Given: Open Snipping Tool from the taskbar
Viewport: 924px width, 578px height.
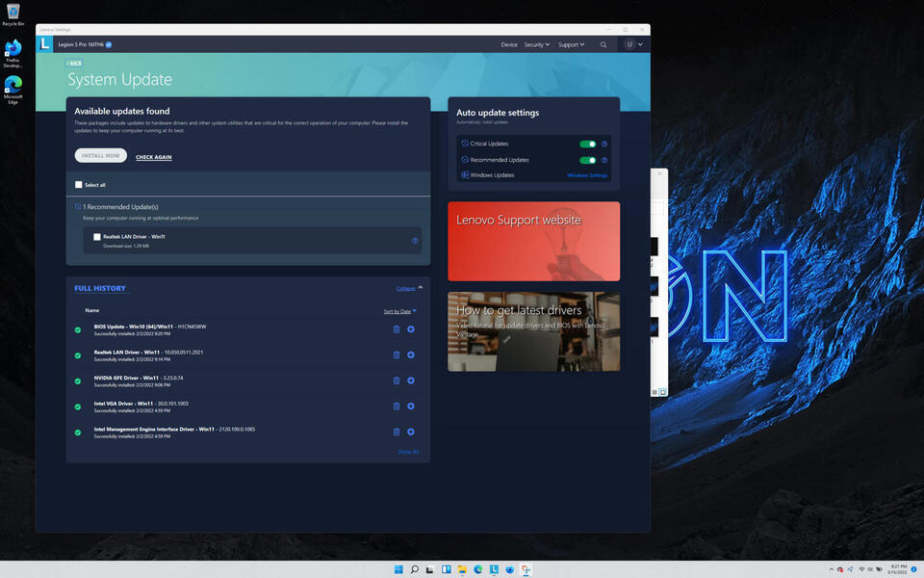Looking at the screenshot, I should pyautogui.click(x=526, y=569).
